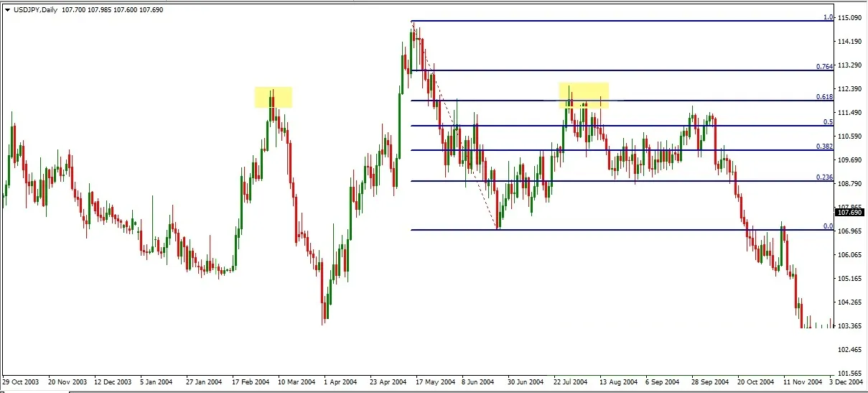This screenshot has width=868, height=393.
Task: Click price 111.490 on the price scale
Action: tap(850, 112)
